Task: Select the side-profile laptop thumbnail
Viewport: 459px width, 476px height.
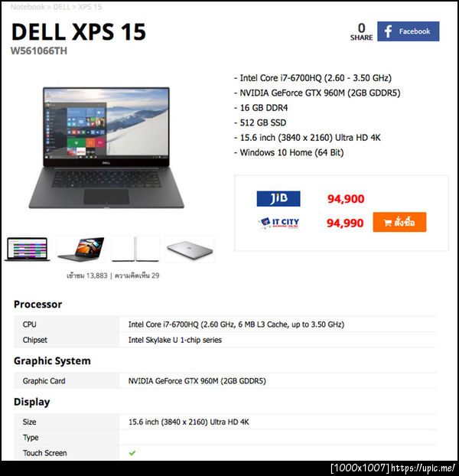Action: coord(135,249)
